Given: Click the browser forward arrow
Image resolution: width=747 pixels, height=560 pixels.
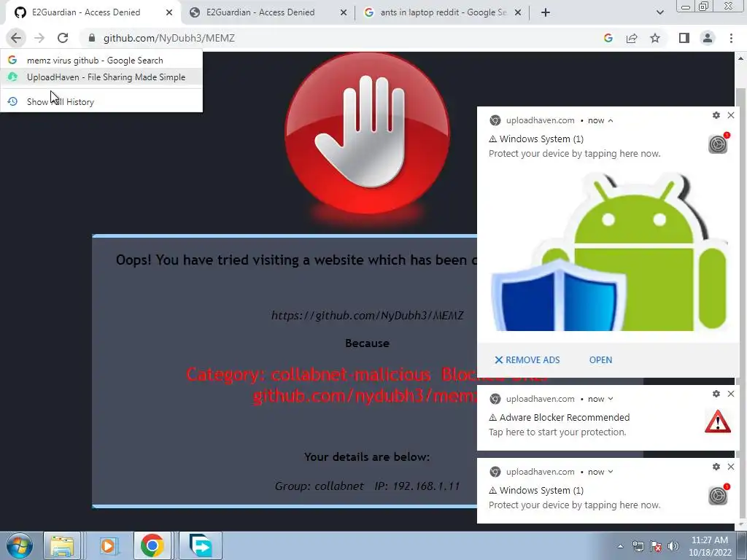Looking at the screenshot, I should coord(39,38).
